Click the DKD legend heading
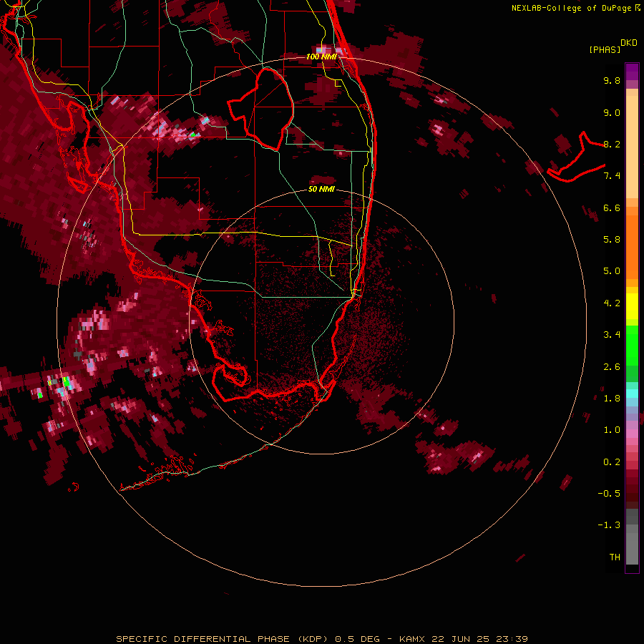The image size is (644, 644). tap(628, 43)
